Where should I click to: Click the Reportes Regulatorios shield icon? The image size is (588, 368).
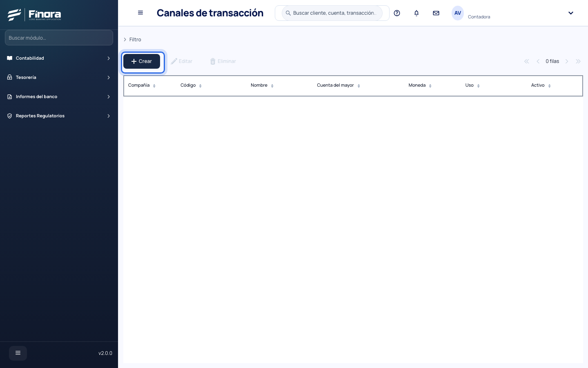click(x=10, y=116)
